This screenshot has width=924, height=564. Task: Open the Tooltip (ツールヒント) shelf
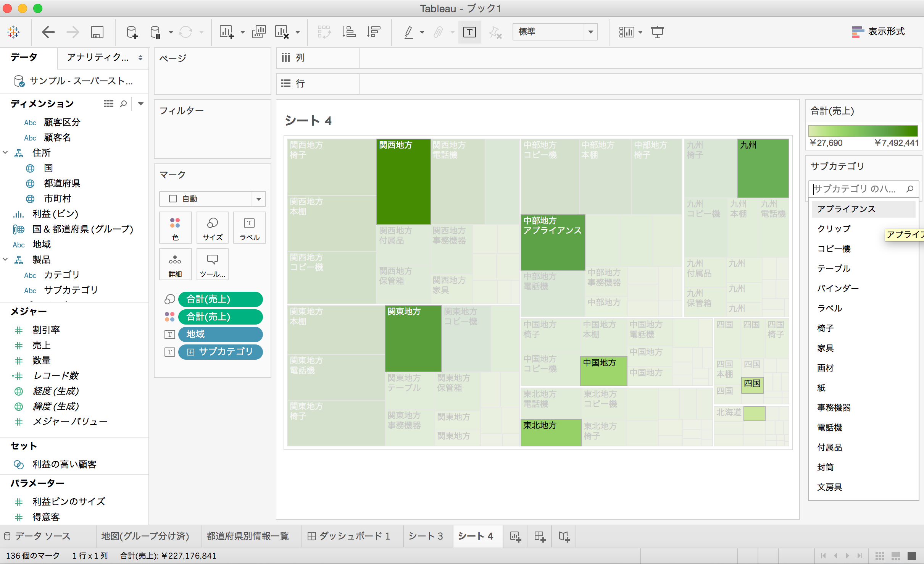[x=212, y=264]
